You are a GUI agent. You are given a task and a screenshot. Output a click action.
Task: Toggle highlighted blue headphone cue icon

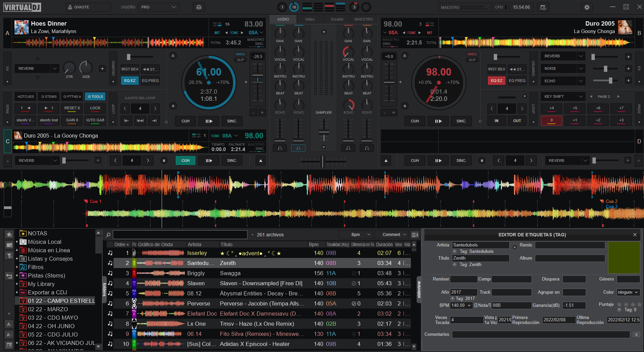pyautogui.click(x=298, y=148)
